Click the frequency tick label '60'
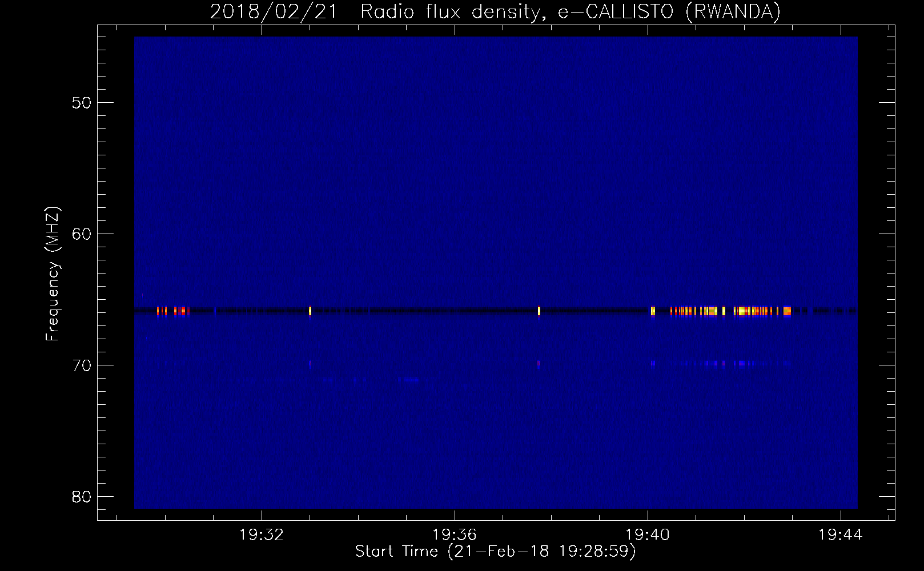924x571 pixels. tap(82, 234)
